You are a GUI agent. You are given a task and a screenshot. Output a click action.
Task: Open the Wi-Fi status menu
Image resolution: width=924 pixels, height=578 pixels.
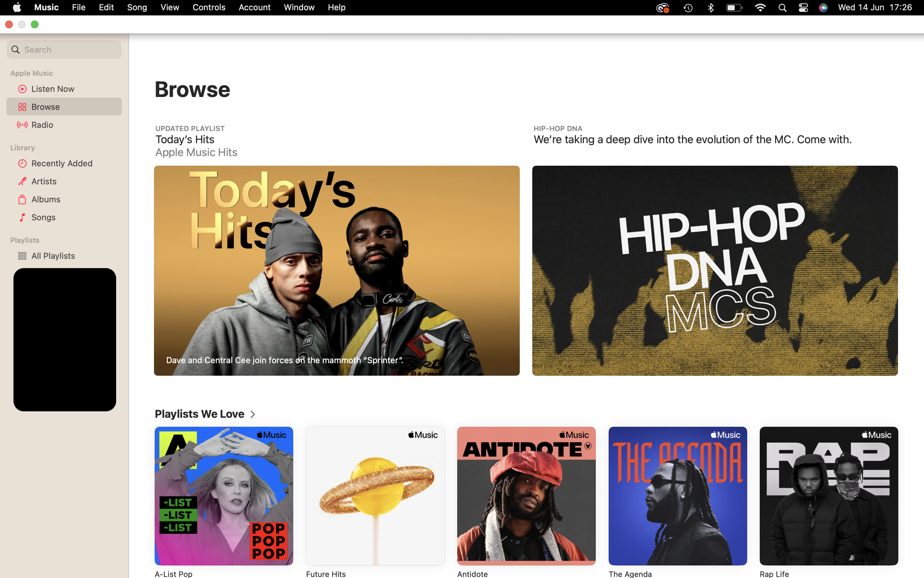tap(760, 8)
